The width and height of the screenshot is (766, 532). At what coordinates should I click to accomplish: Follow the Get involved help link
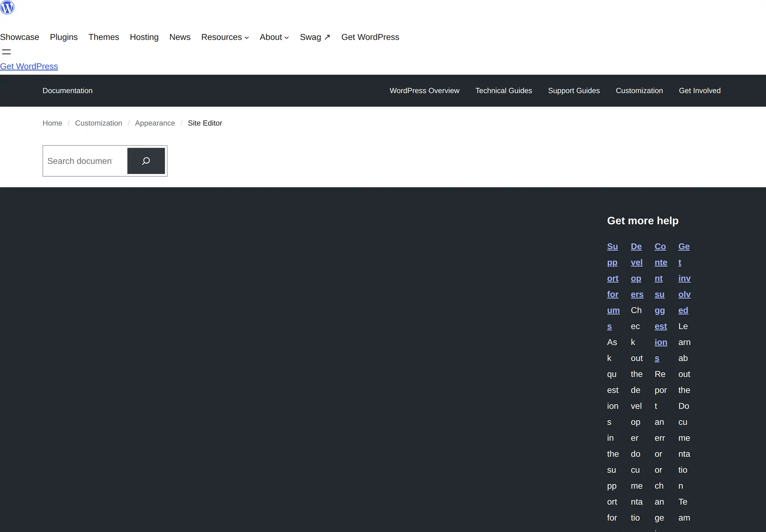pos(685,278)
